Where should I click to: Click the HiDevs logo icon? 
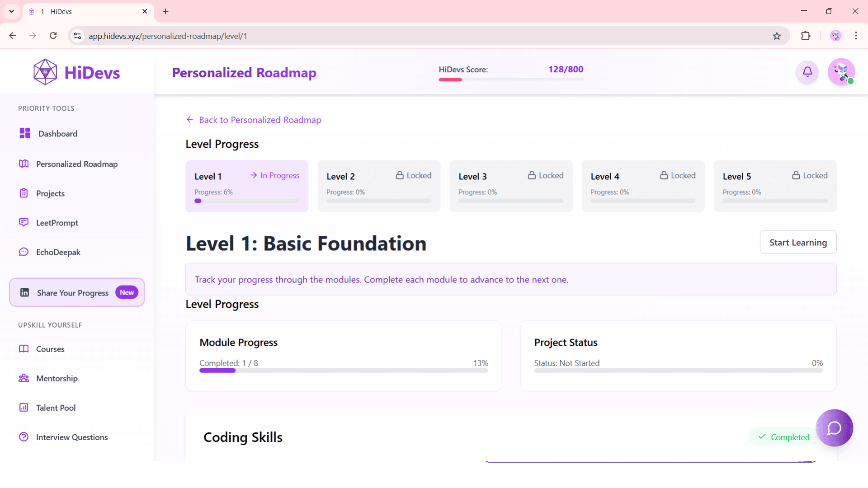click(x=45, y=72)
